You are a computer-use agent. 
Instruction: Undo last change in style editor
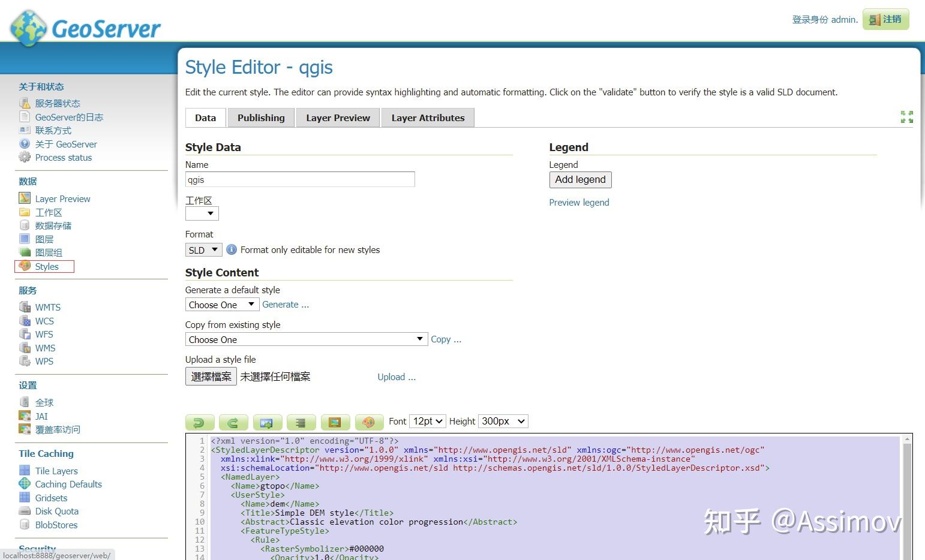click(200, 421)
